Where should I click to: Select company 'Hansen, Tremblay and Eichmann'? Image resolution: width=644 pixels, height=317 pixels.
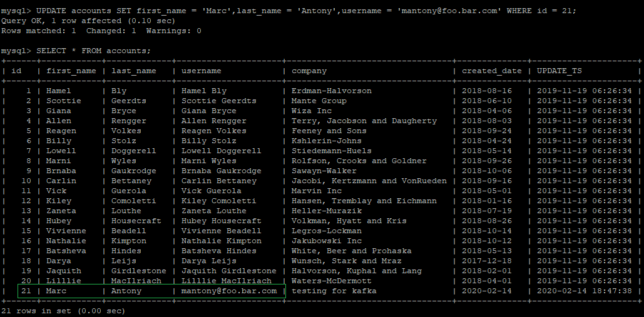pyautogui.click(x=364, y=201)
